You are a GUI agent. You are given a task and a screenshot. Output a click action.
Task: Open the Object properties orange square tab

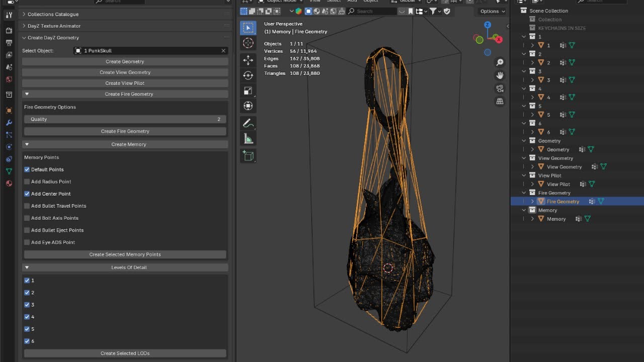click(x=9, y=110)
